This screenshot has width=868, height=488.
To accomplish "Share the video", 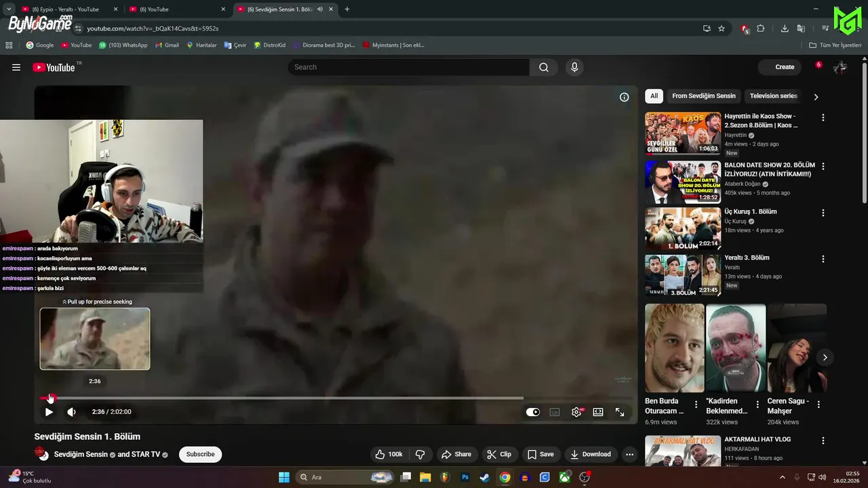I will pyautogui.click(x=456, y=454).
